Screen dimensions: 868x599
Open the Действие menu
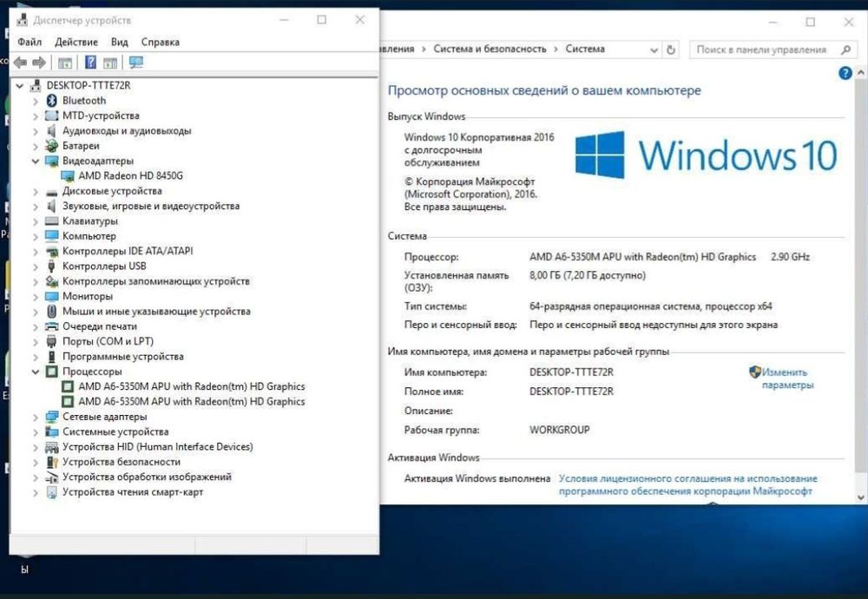76,42
